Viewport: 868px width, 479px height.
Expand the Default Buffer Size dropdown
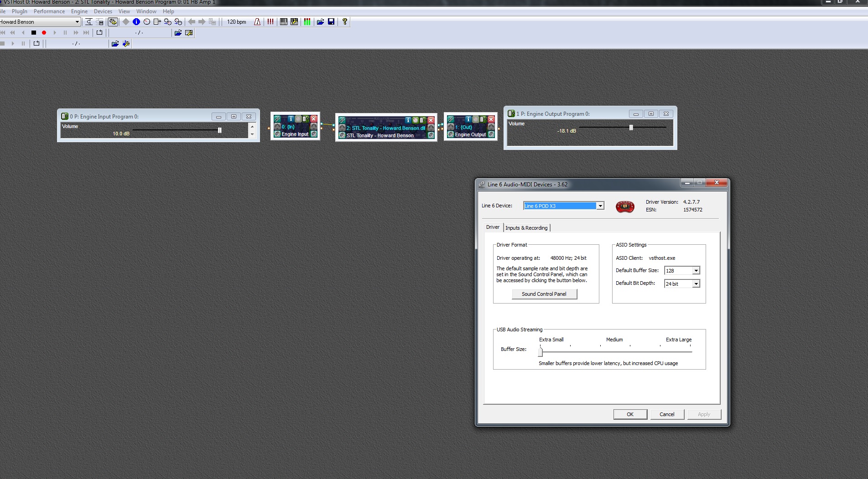click(x=696, y=271)
